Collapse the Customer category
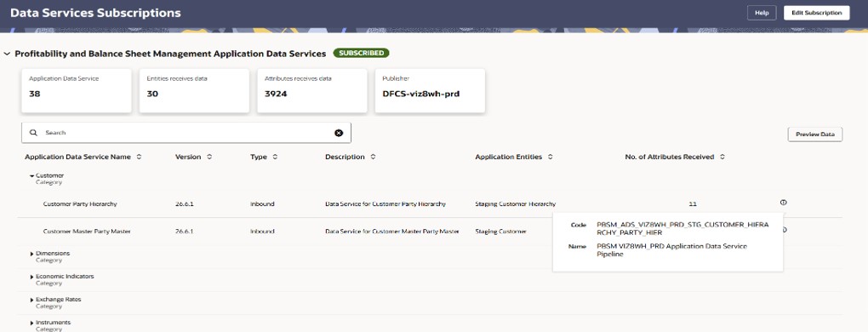This screenshot has width=868, height=332. pos(31,175)
